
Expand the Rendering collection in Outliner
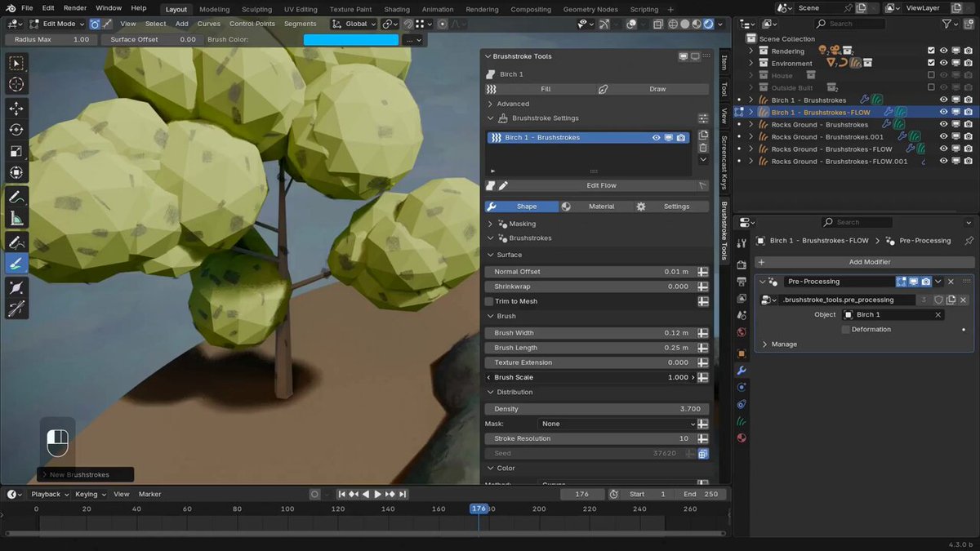[751, 51]
